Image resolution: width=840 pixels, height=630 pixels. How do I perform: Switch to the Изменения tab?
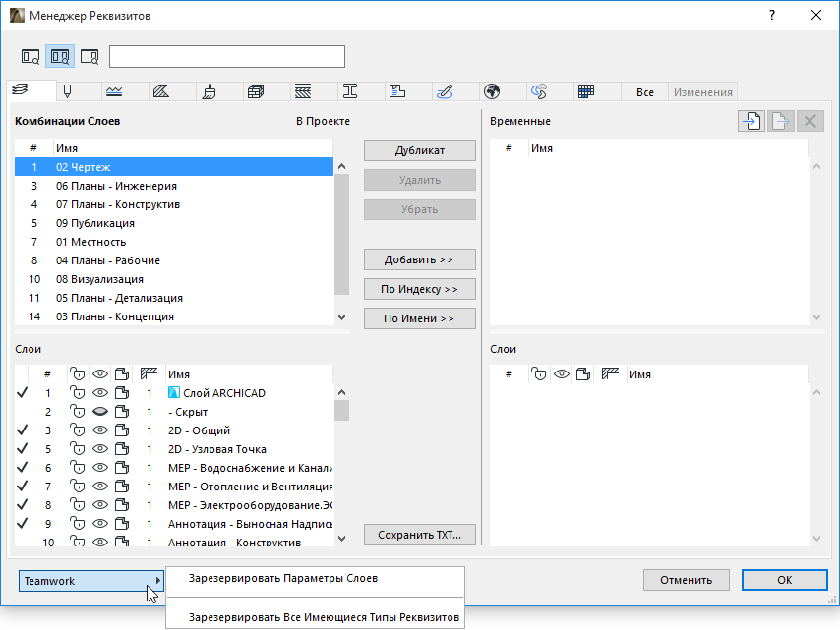tap(703, 92)
